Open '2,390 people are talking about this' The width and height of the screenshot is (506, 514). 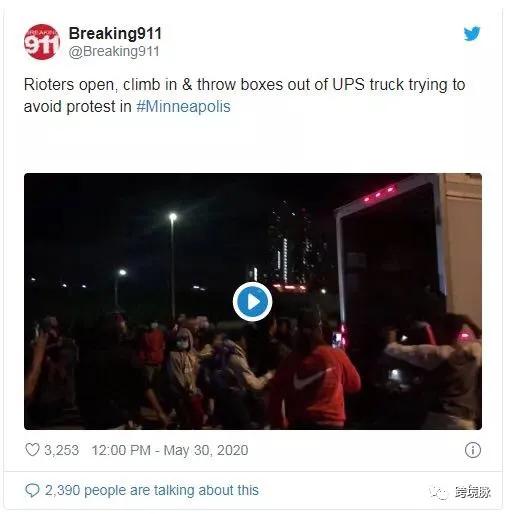tap(152, 490)
